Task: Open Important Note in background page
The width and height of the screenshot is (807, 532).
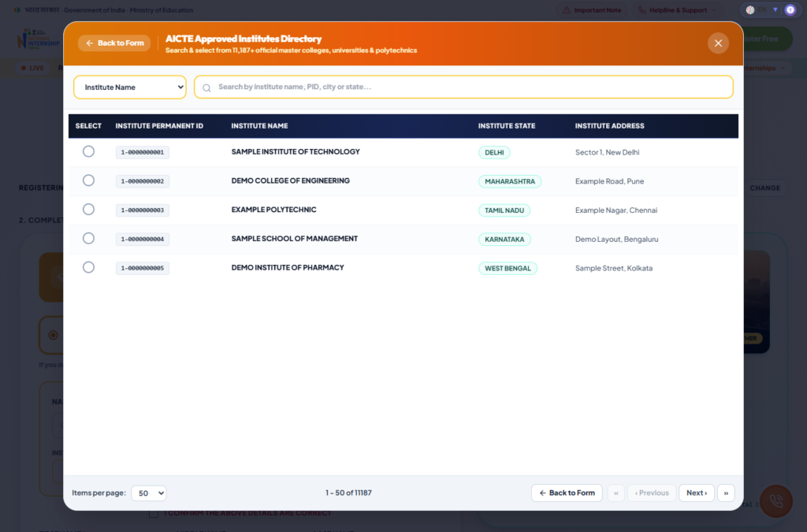Action: pos(592,10)
